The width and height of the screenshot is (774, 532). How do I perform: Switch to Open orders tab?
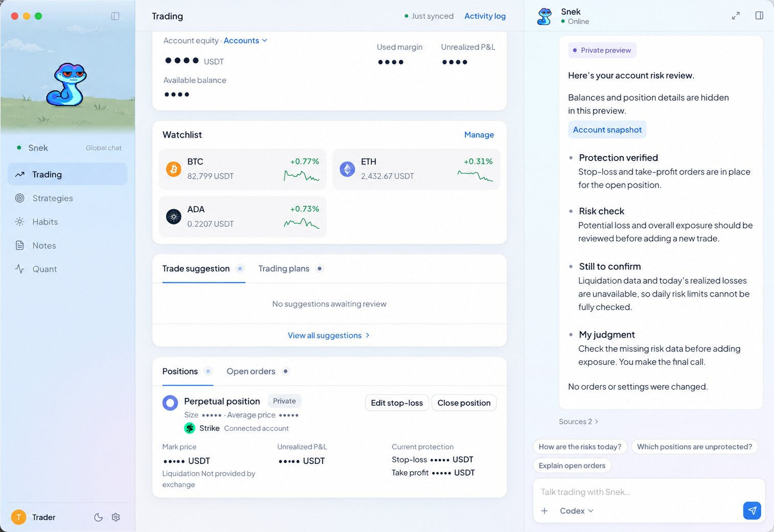pyautogui.click(x=257, y=371)
